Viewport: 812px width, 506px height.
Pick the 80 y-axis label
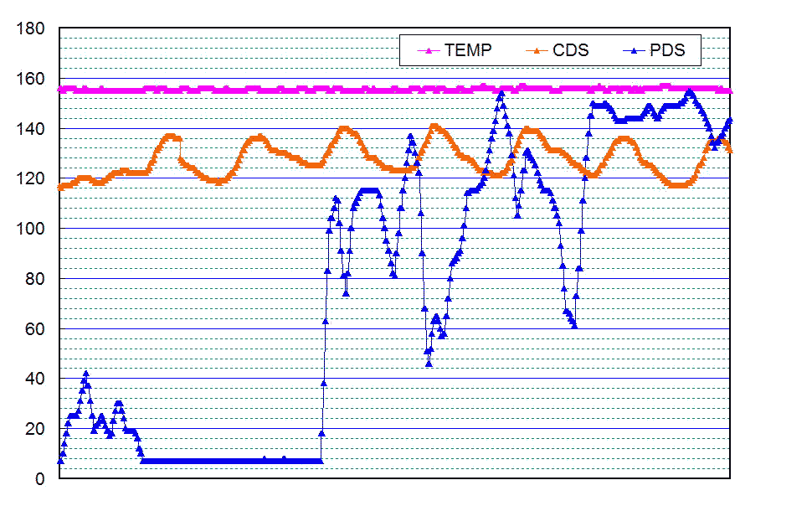click(x=35, y=279)
